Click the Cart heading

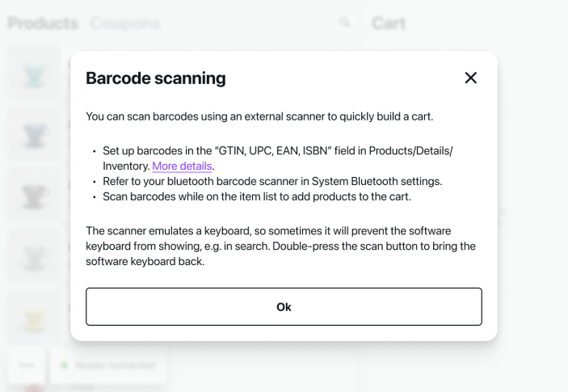tap(389, 23)
